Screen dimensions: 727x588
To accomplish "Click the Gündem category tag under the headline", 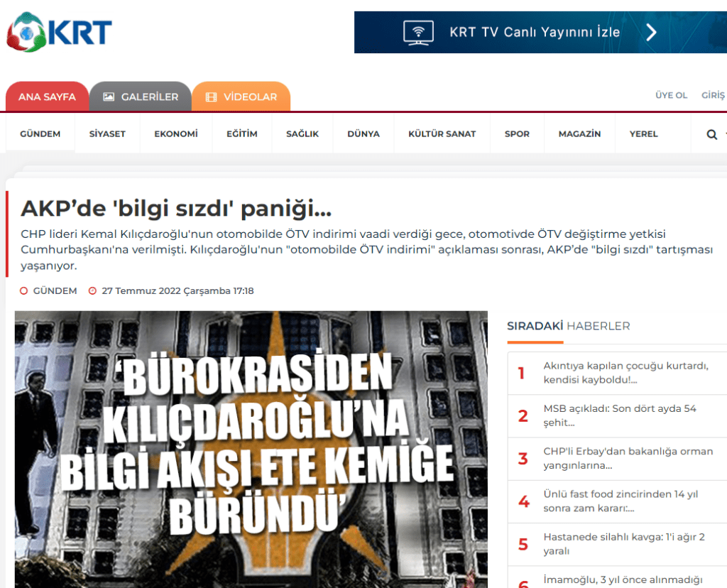I will tap(55, 290).
